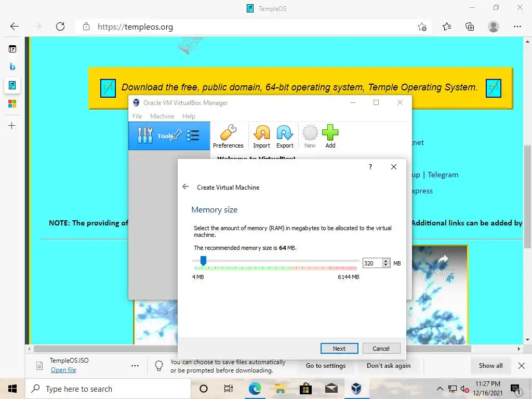Screen dimensions: 532x399
Task: Open File Explorer from the taskbar
Action: (280, 389)
